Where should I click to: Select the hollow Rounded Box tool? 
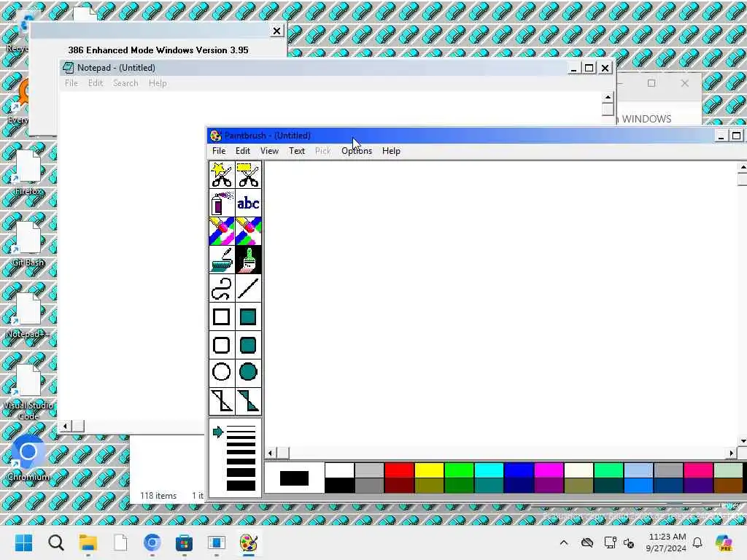tap(222, 345)
